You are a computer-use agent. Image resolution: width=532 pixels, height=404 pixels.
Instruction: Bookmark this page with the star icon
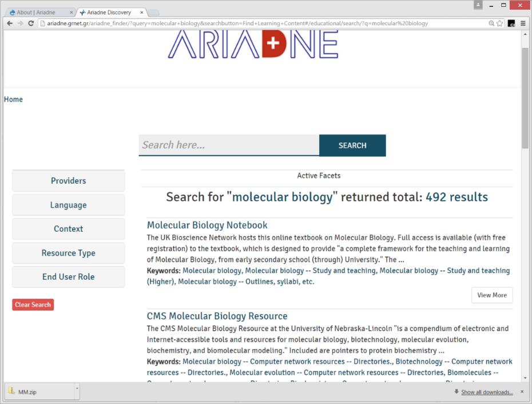(x=500, y=23)
